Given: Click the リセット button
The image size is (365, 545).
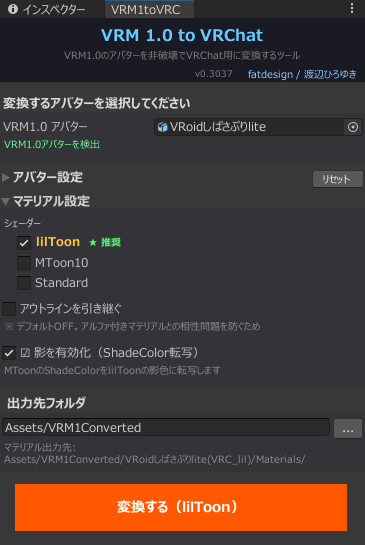Looking at the screenshot, I should click(337, 179).
